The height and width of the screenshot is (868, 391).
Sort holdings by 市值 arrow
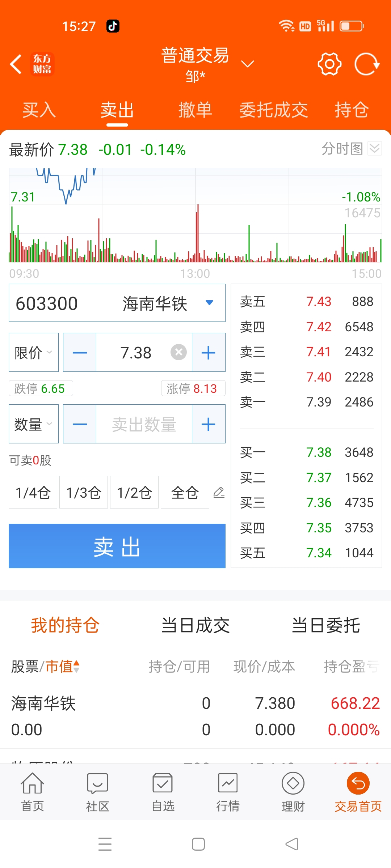76,666
